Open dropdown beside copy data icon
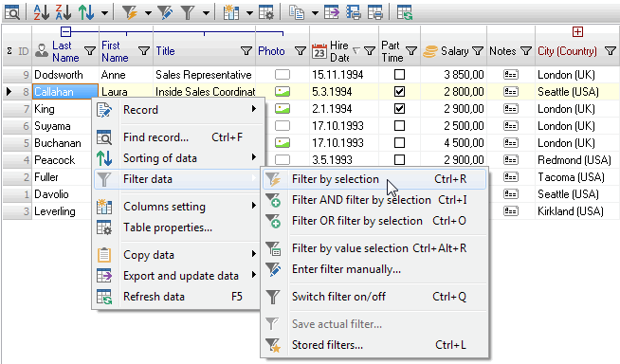The height and width of the screenshot is (364, 620). click(315, 12)
